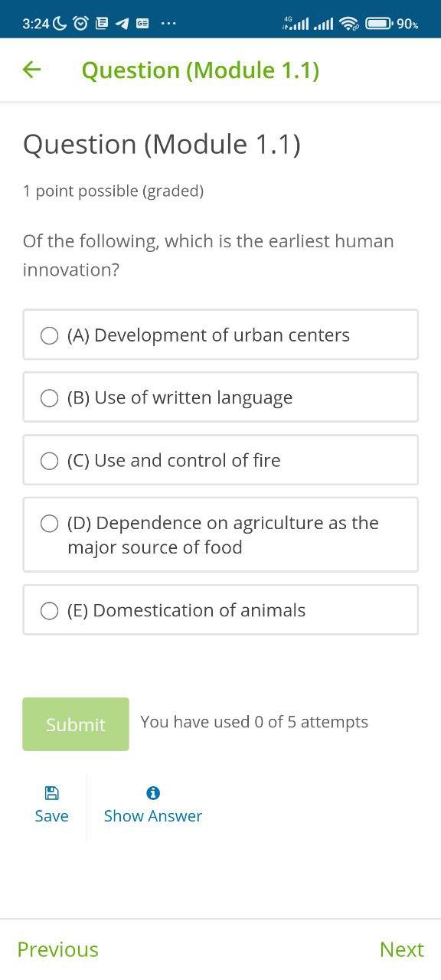
Task: Tap the green back arrow icon
Action: (x=31, y=70)
